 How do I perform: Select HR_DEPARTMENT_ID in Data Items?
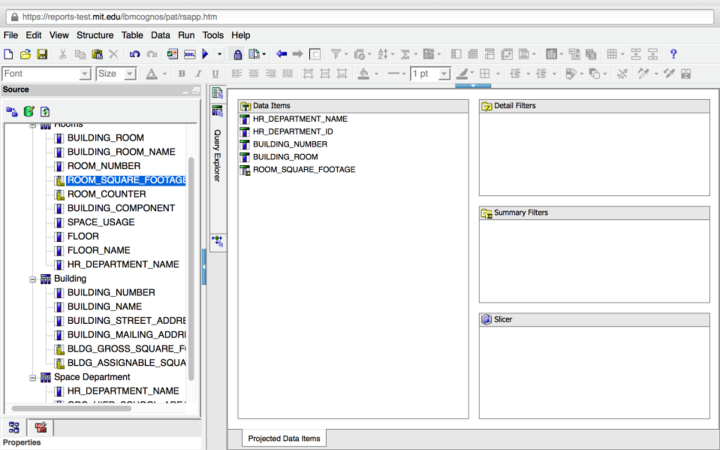pyautogui.click(x=293, y=131)
